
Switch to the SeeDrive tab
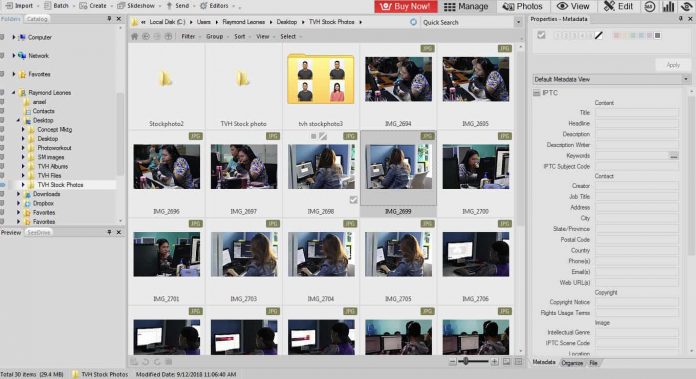39,233
